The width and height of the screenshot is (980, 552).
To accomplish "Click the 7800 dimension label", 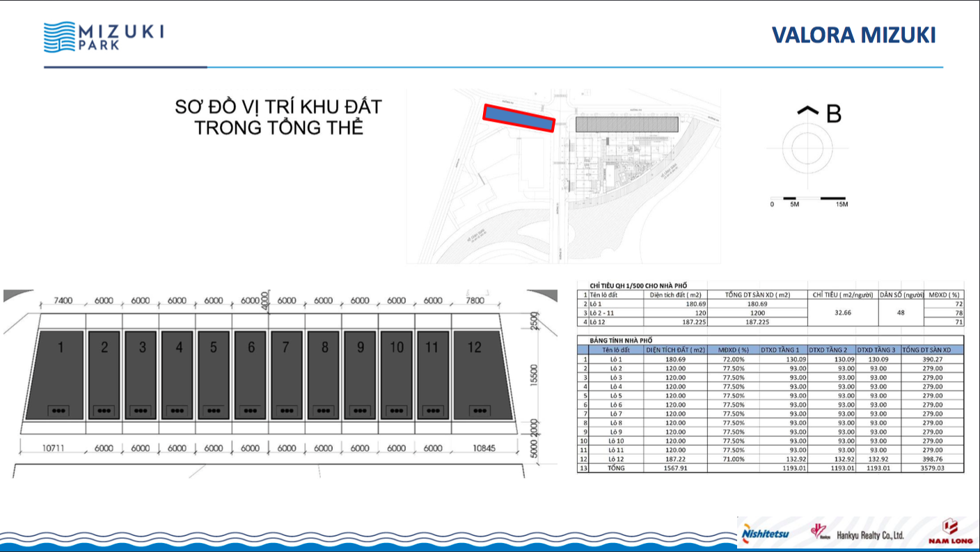I will tap(473, 301).
